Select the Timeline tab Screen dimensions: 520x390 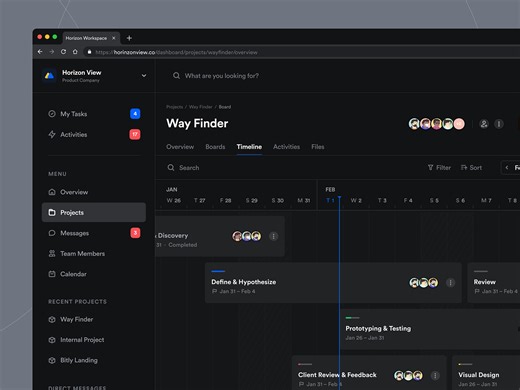click(x=249, y=147)
